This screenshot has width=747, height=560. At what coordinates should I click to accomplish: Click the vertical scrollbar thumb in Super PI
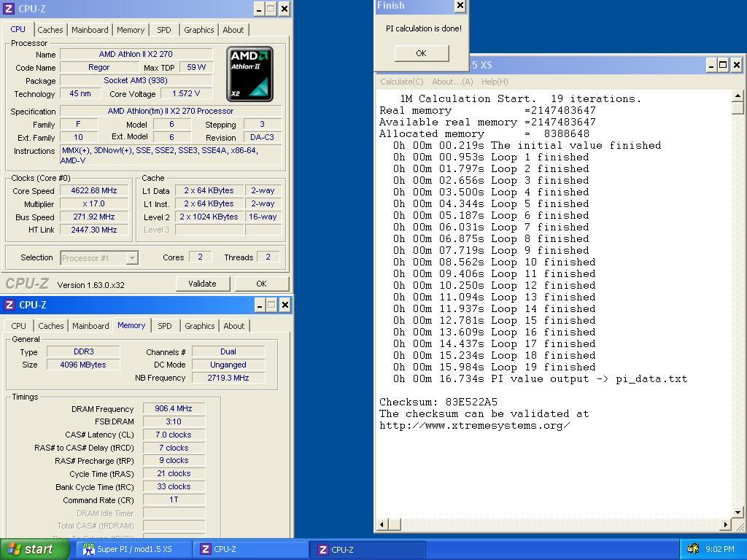coord(738,109)
